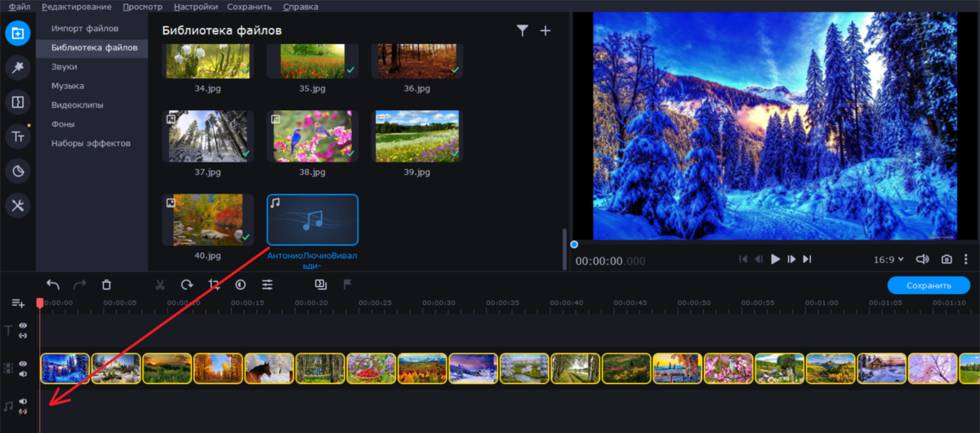The height and width of the screenshot is (433, 980).
Task: Split clip with the scissors tool
Action: coord(160,284)
